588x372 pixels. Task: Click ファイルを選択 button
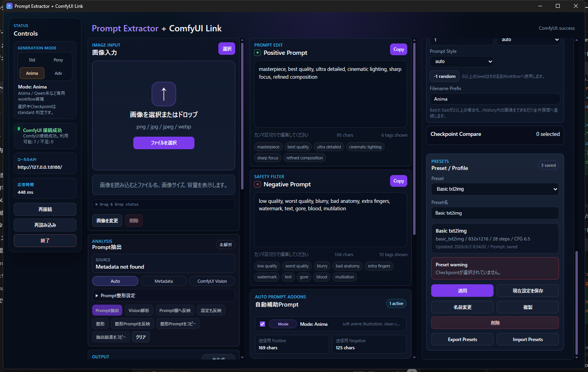[x=164, y=143]
